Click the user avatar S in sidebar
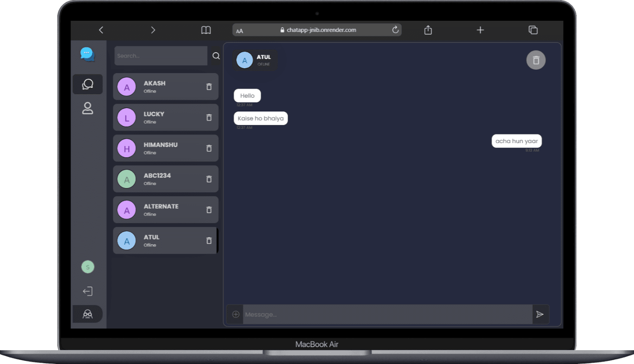 click(88, 267)
